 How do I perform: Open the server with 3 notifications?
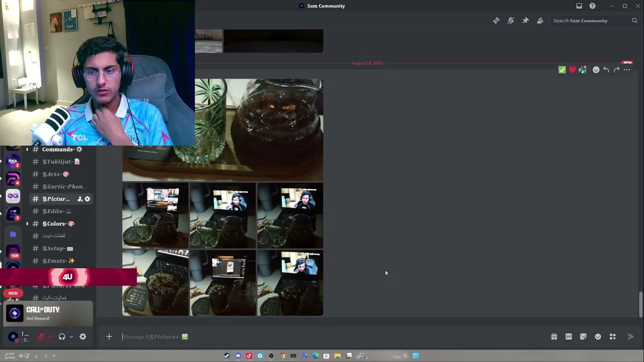coord(13,214)
